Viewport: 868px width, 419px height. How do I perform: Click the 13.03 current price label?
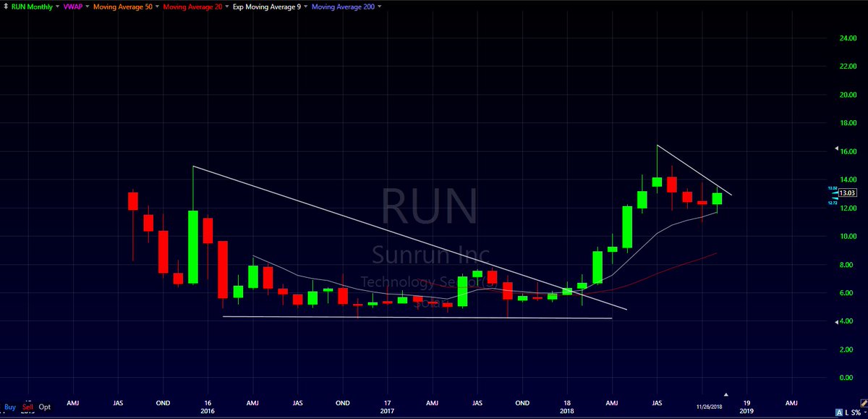point(847,192)
